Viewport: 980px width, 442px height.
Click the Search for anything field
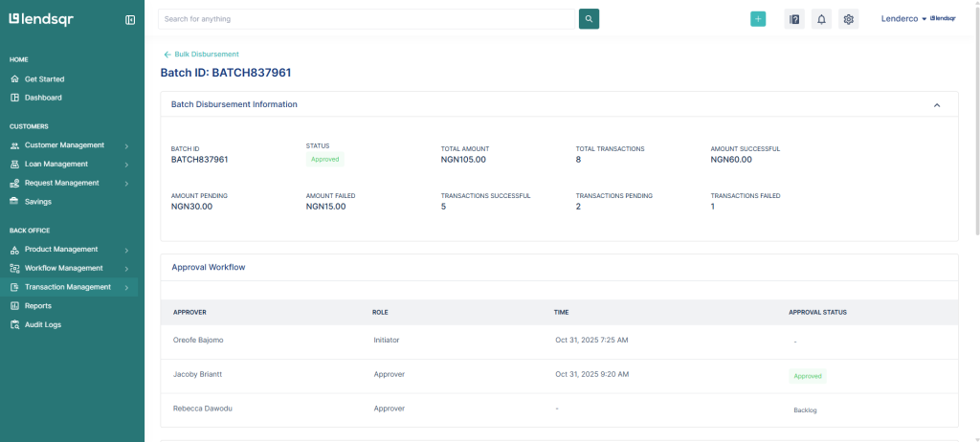(x=367, y=19)
